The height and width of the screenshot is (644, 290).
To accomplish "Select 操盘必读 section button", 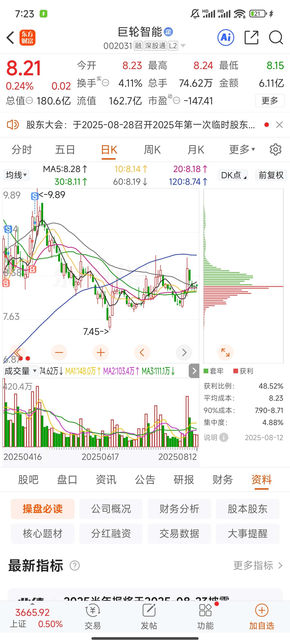I will point(42,509).
